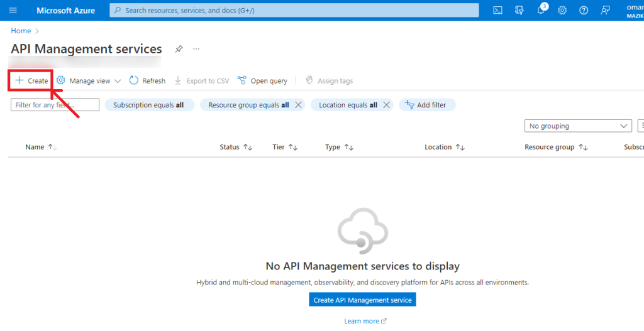The height and width of the screenshot is (331, 644).
Task: Click Export to CSV
Action: 202,81
